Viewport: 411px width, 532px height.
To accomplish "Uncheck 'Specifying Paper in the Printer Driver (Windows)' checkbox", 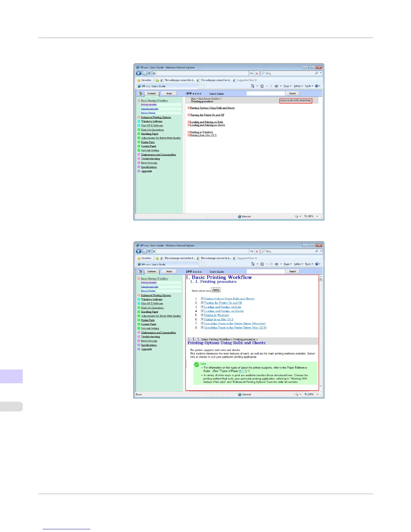I will pos(202,323).
